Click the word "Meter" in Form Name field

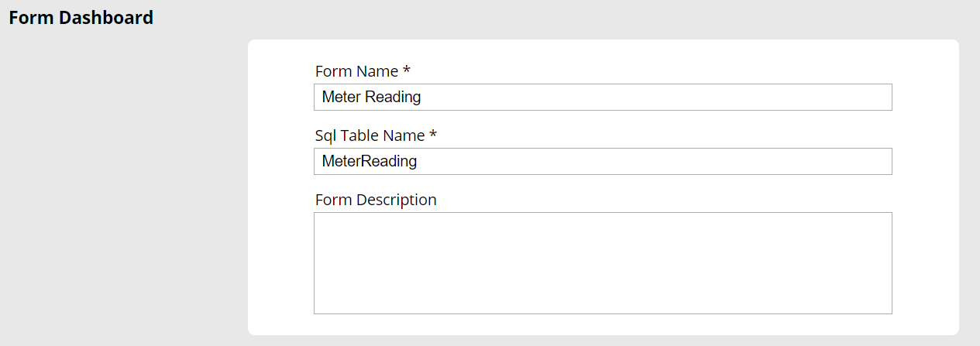pos(341,98)
